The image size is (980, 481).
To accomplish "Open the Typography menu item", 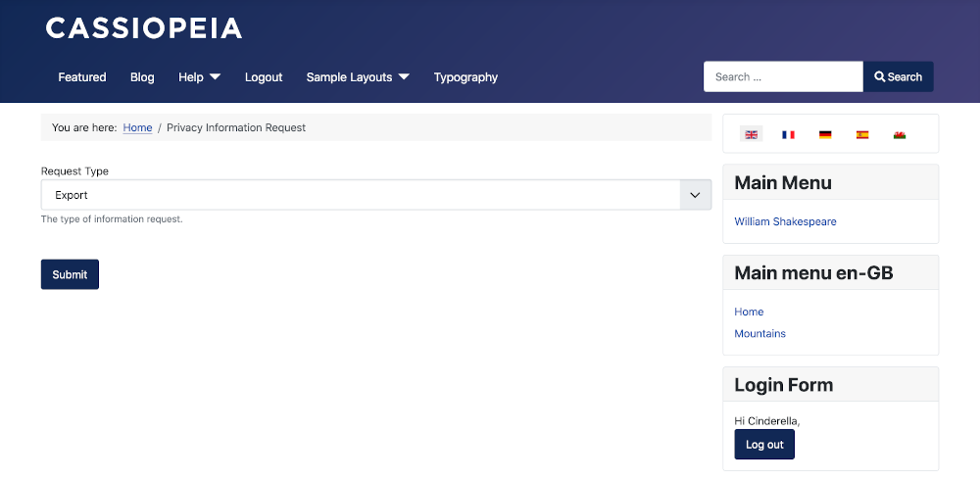I will (465, 77).
